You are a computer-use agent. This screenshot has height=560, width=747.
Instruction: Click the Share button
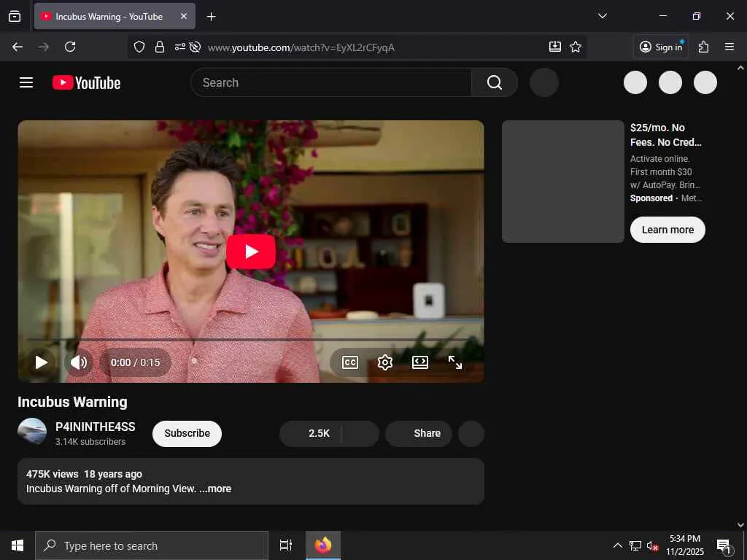point(418,433)
